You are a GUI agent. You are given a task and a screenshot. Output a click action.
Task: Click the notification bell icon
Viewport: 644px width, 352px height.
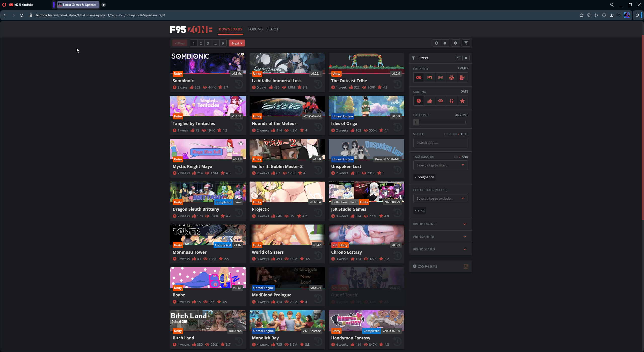tap(445, 43)
